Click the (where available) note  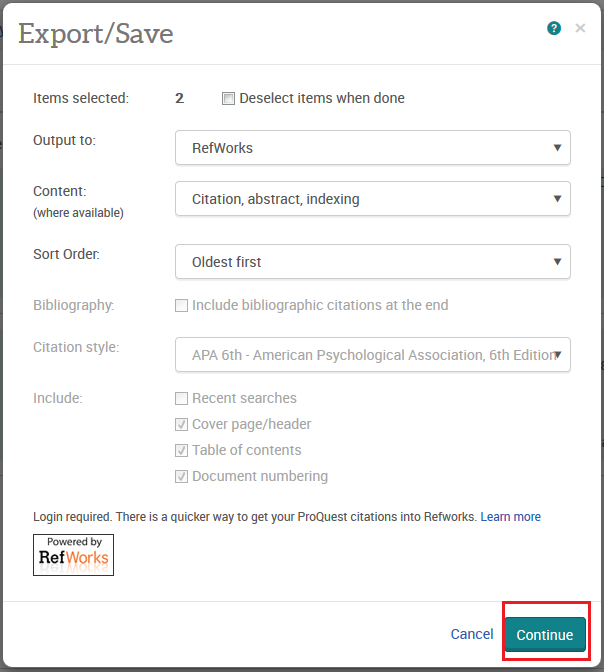click(78, 213)
